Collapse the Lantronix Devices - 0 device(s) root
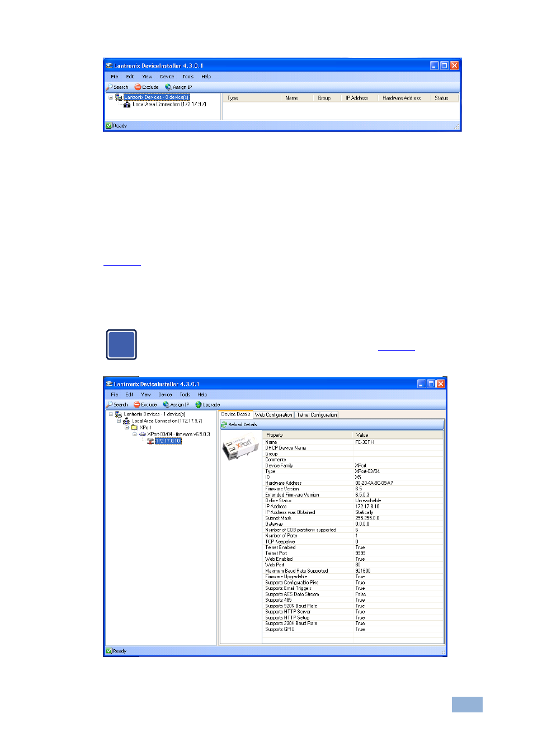This screenshot has height=756, width=533. (111, 98)
